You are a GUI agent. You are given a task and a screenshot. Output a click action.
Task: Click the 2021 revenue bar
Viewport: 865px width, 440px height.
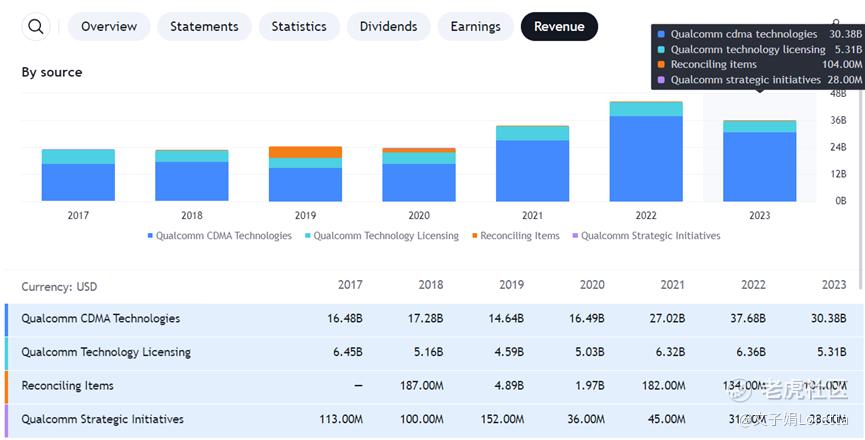(532, 163)
